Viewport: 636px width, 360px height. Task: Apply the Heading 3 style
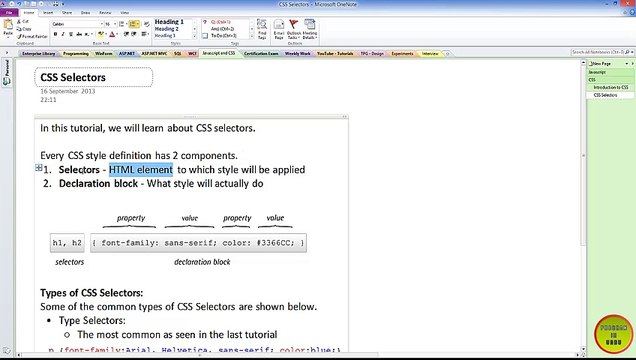tap(165, 36)
